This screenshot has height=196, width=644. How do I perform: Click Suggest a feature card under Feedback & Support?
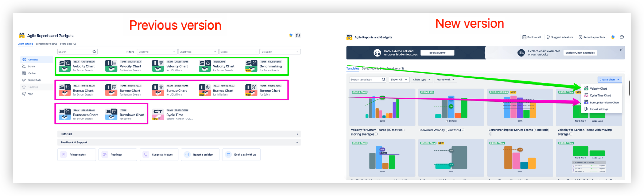[159, 155]
